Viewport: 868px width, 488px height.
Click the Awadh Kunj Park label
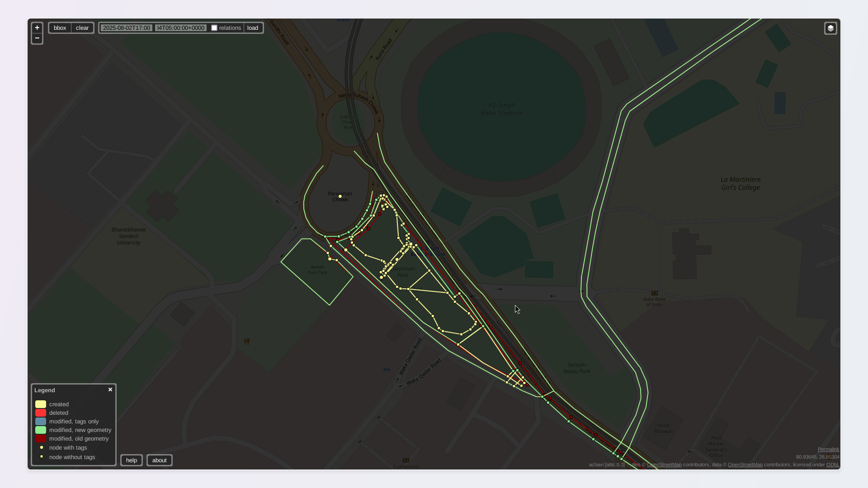[x=317, y=270]
